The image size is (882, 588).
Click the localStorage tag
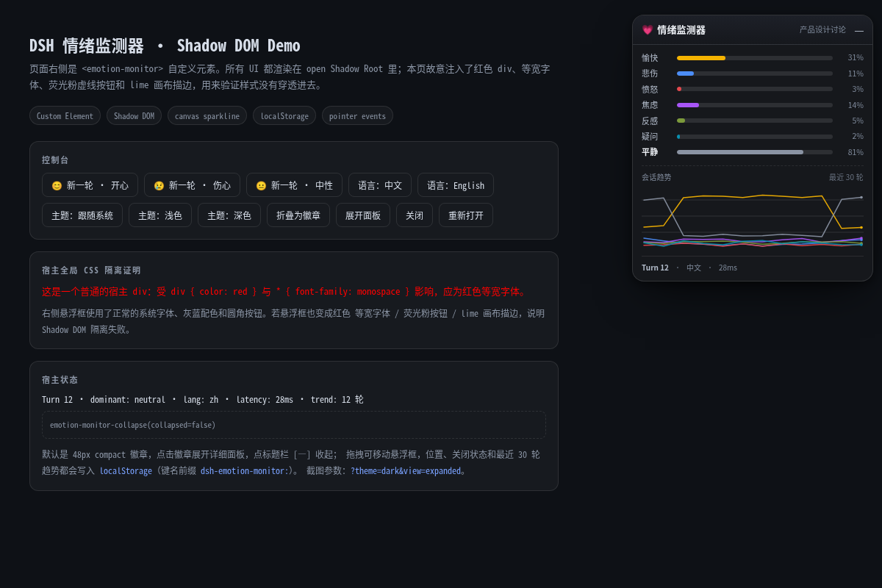(284, 115)
